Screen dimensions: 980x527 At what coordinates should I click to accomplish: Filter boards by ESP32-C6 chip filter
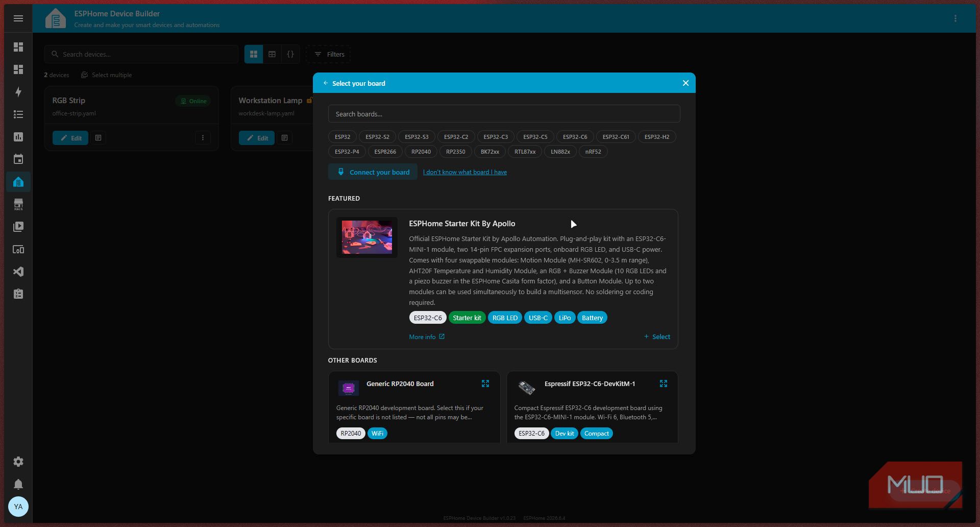point(575,137)
